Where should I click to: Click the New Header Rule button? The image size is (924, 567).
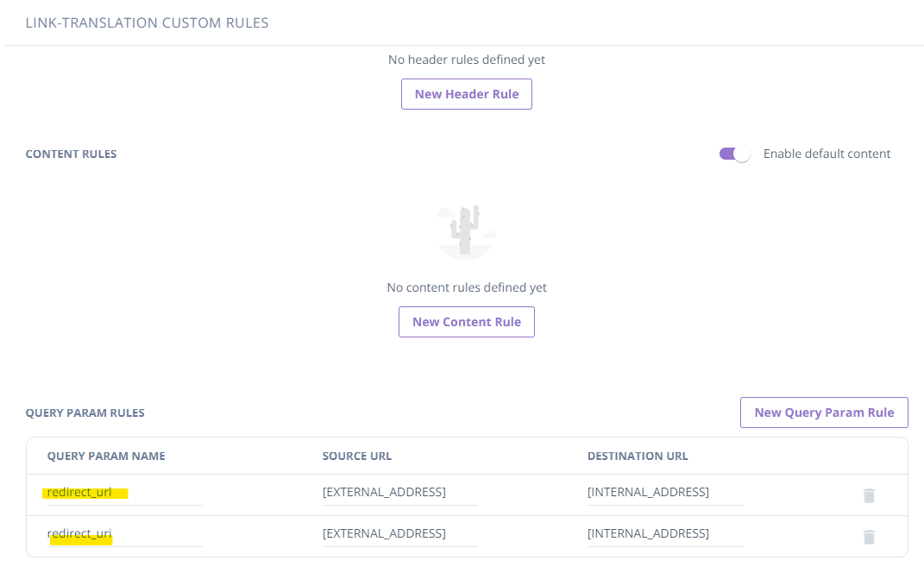(467, 94)
